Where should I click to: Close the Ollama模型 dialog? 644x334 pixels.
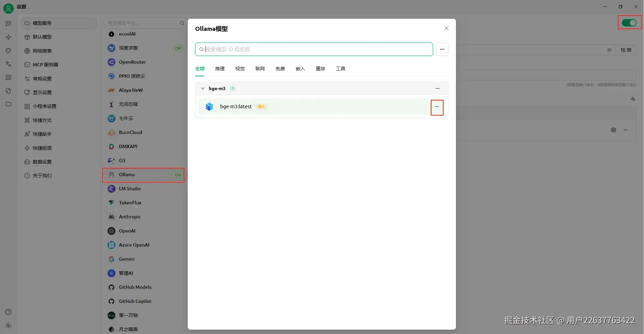point(446,28)
